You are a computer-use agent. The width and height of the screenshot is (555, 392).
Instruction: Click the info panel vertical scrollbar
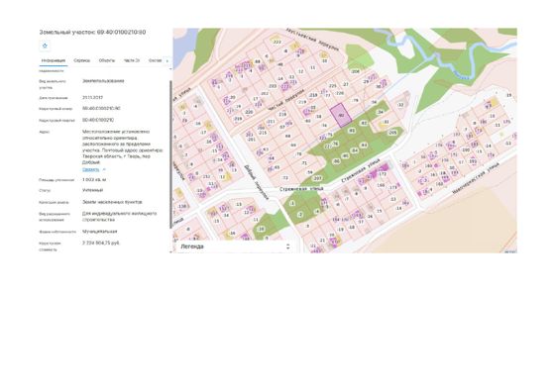(171, 154)
